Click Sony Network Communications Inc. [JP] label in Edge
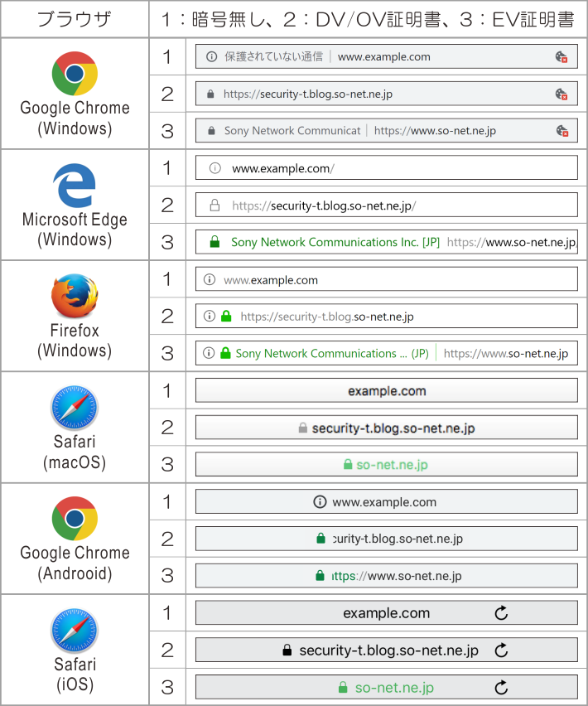The width and height of the screenshot is (588, 706). pyautogui.click(x=335, y=242)
